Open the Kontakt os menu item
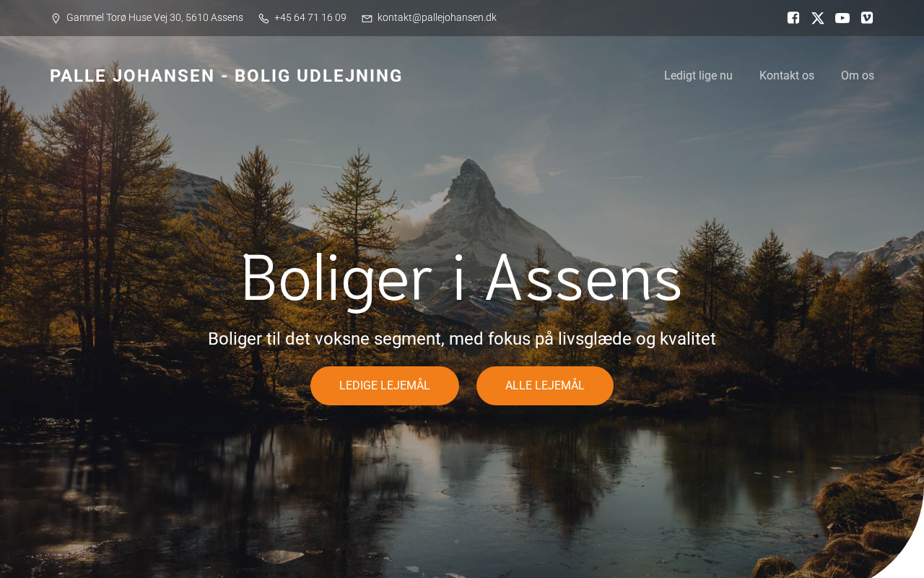Viewport: 924px width, 578px height. 787,76
